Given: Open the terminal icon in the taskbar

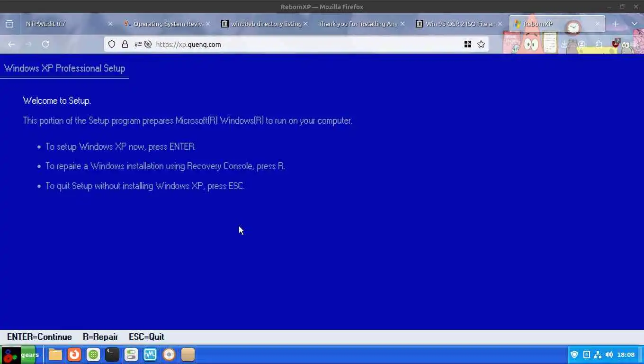Looking at the screenshot, I should point(112,355).
